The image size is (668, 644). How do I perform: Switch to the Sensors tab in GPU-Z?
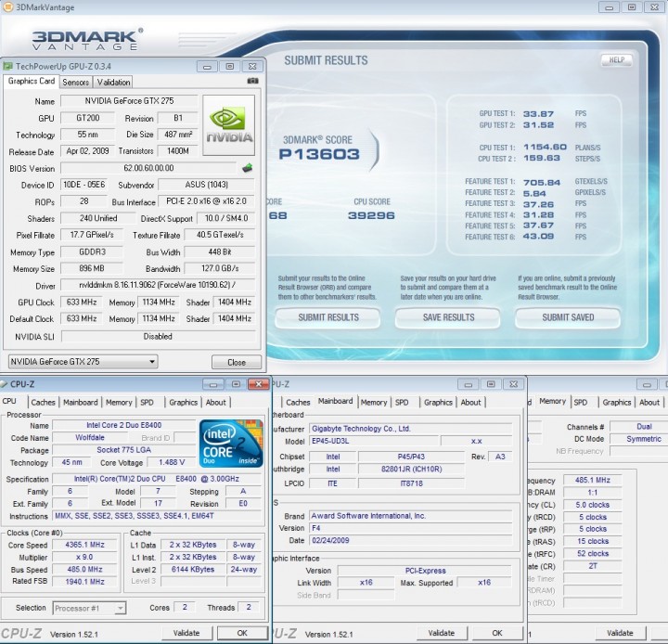pyautogui.click(x=75, y=82)
